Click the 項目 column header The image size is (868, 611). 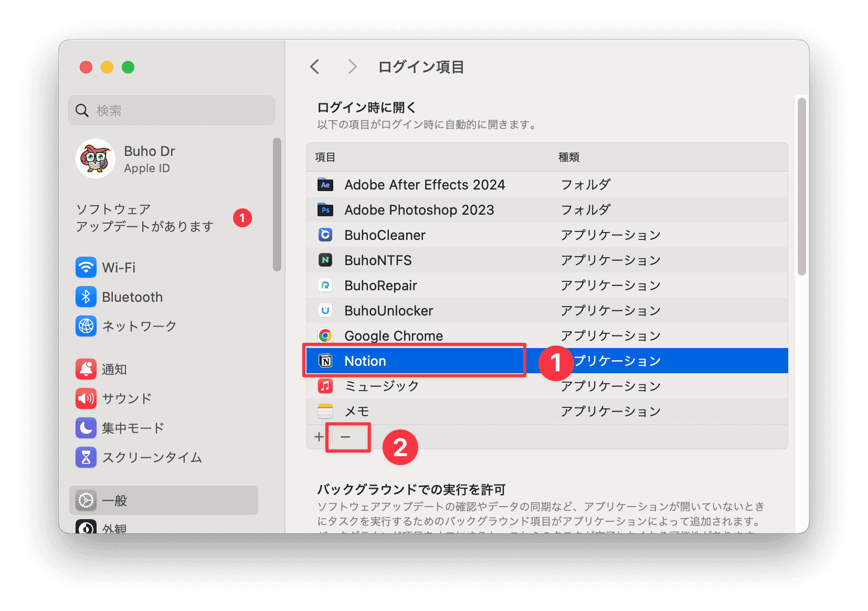pyautogui.click(x=325, y=157)
